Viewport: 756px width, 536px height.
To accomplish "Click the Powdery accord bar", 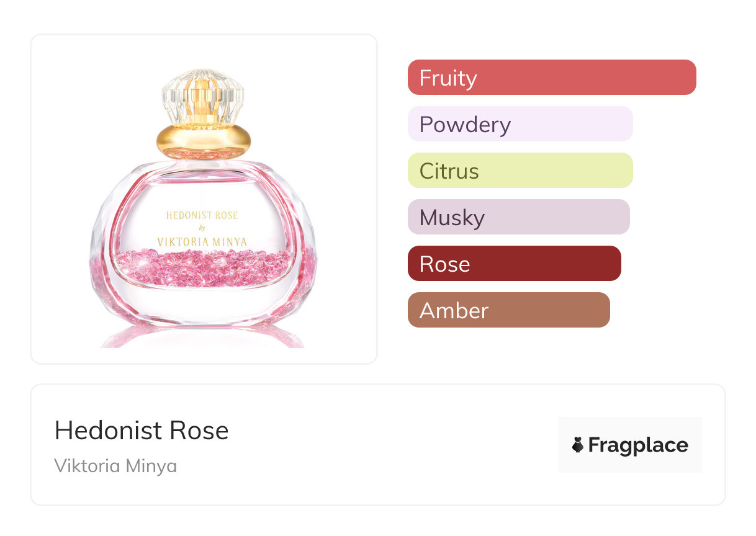I will coord(520,124).
